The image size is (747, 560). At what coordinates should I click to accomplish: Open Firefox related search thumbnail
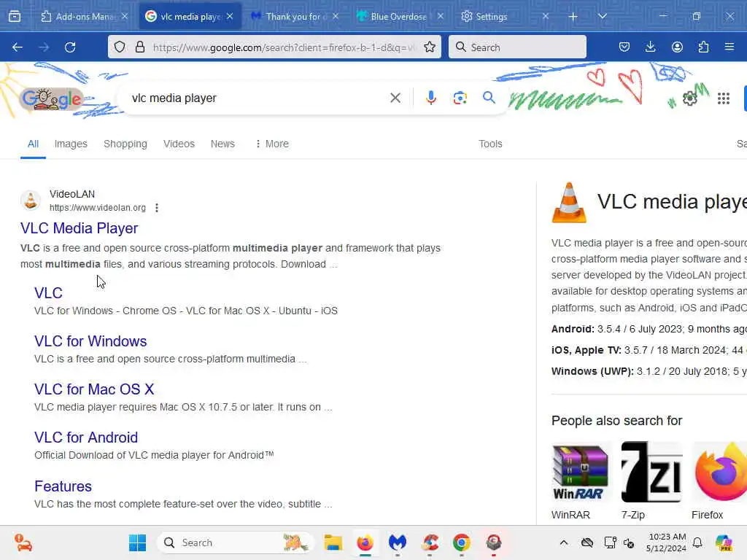click(x=719, y=472)
